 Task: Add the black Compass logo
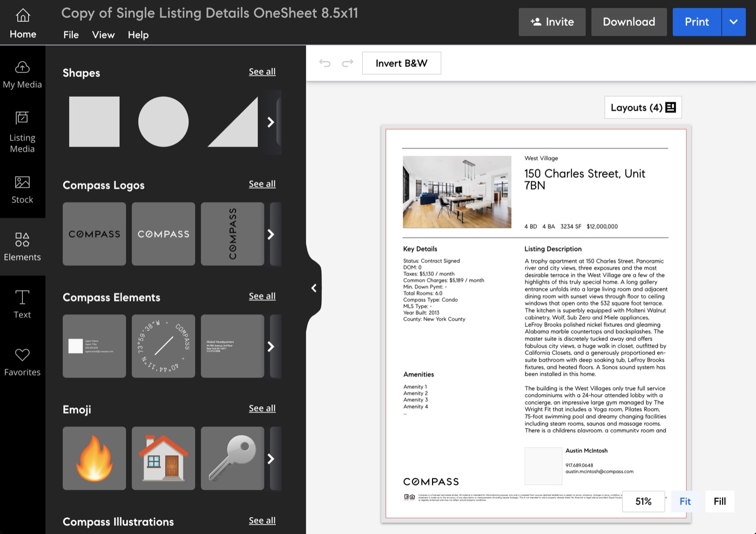(x=94, y=234)
